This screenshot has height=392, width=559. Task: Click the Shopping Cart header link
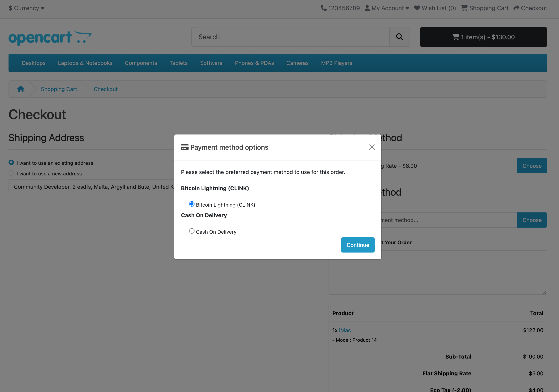[485, 8]
